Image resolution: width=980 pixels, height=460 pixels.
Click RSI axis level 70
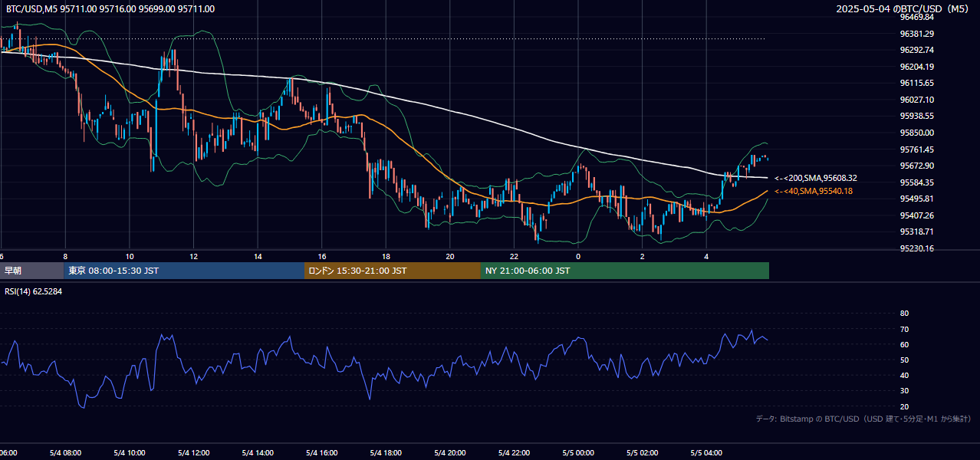[904, 329]
